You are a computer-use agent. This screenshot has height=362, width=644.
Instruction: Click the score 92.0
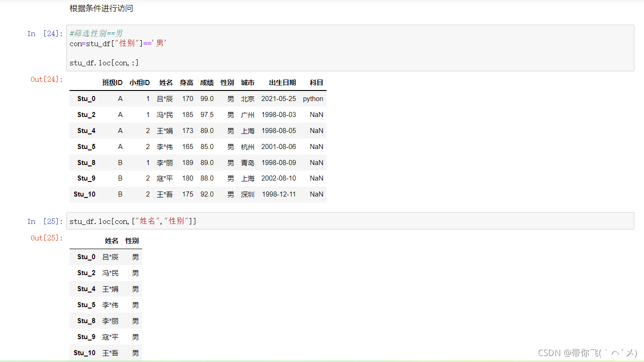pos(207,194)
